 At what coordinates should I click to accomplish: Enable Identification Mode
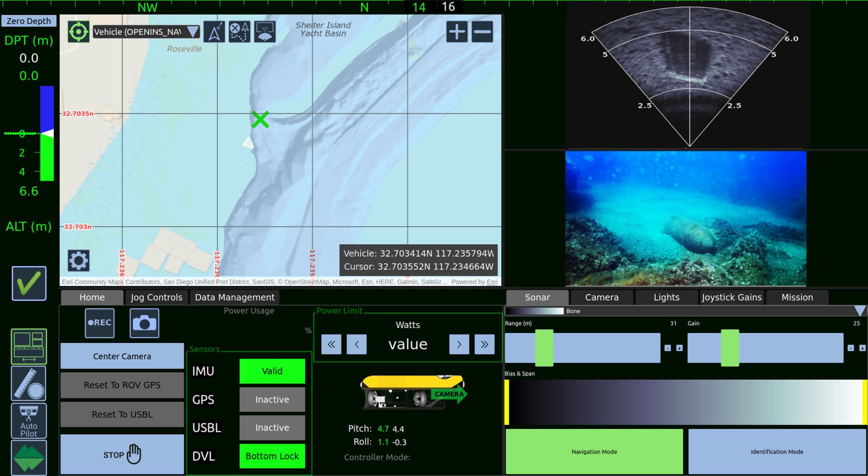point(776,451)
